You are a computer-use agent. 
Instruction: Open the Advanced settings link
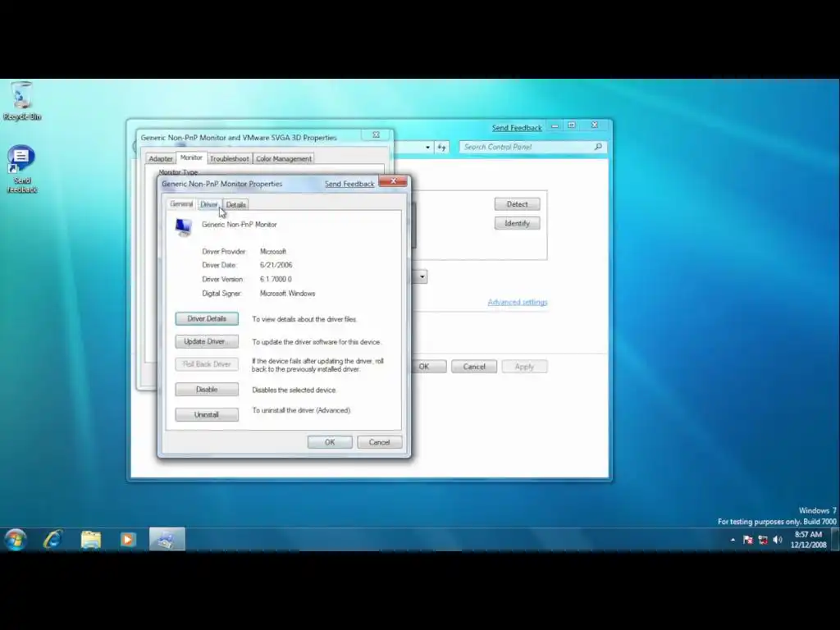(x=518, y=302)
